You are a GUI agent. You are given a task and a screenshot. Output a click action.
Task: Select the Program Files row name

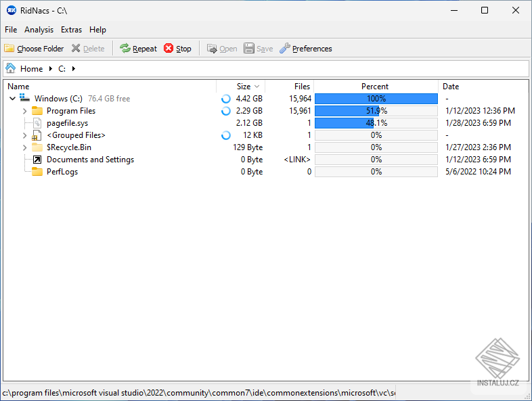(71, 111)
